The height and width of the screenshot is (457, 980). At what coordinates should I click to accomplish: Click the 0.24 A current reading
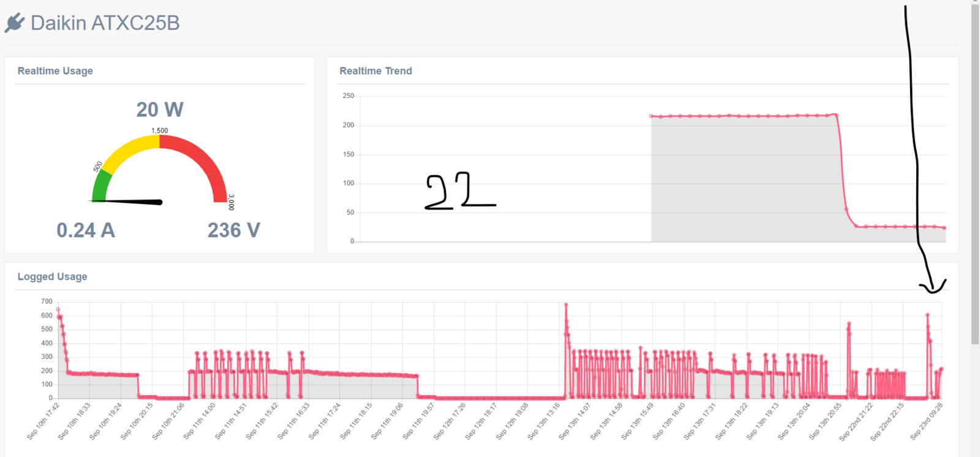click(86, 230)
